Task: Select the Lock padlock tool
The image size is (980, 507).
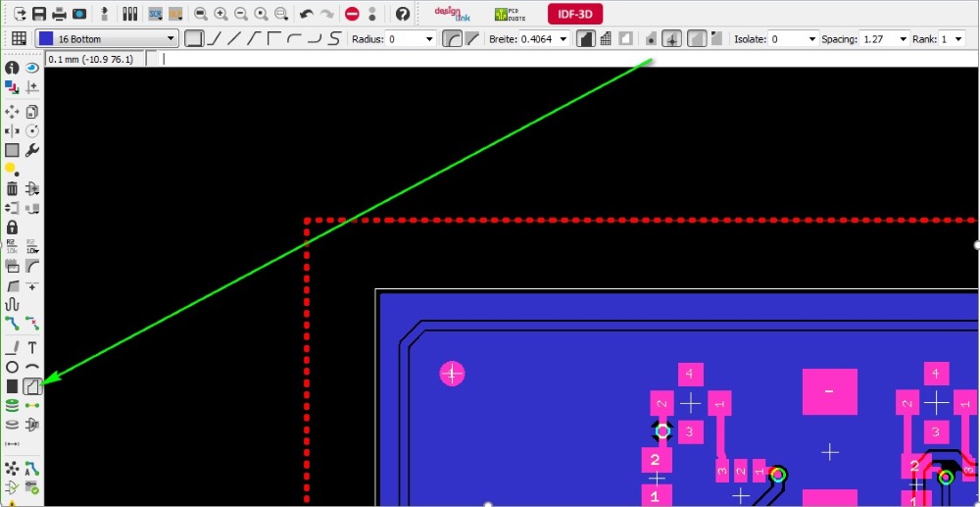Action: click(12, 227)
